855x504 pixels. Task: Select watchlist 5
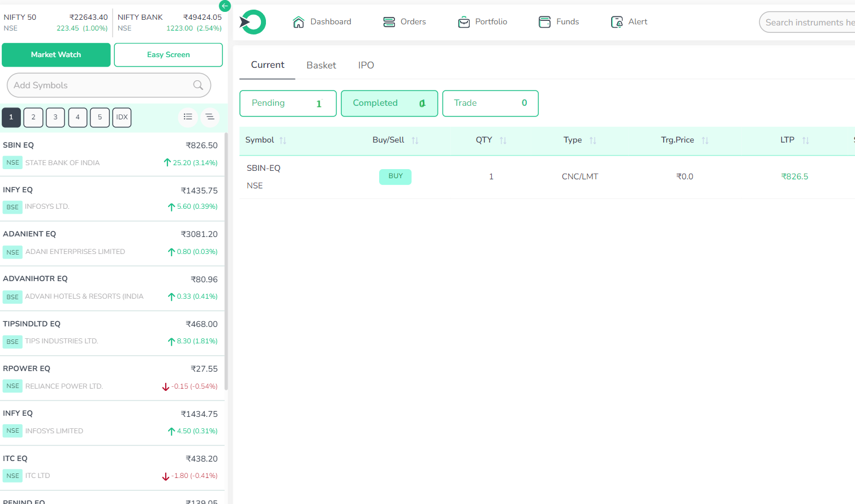(x=100, y=117)
